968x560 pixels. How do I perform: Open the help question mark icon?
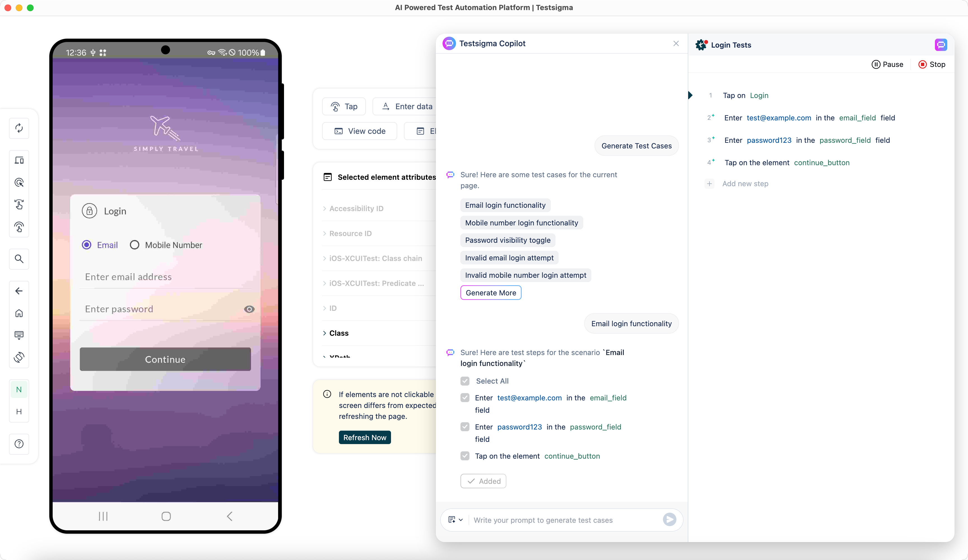[19, 444]
